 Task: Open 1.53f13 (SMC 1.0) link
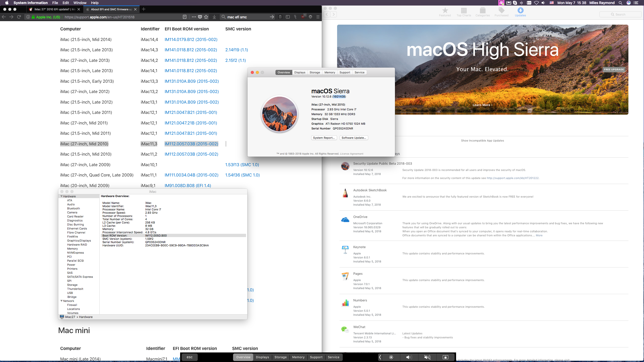click(x=242, y=165)
